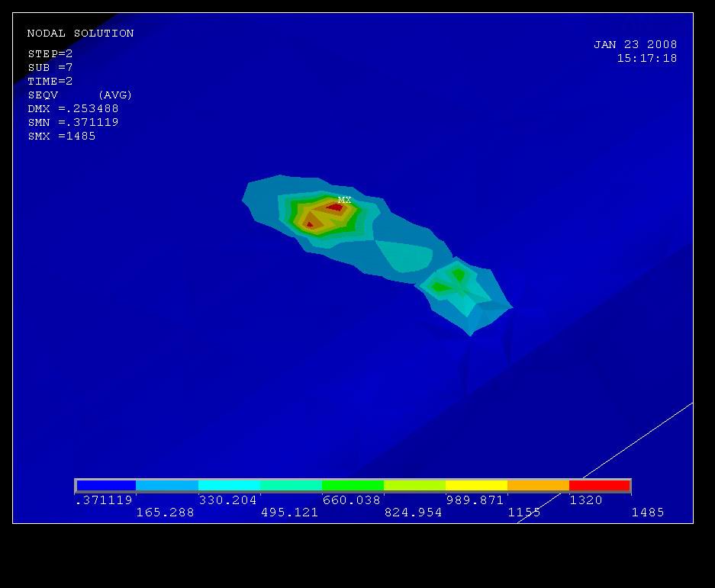The height and width of the screenshot is (588, 715).
Task: Click legend value 1155
Action: (524, 512)
